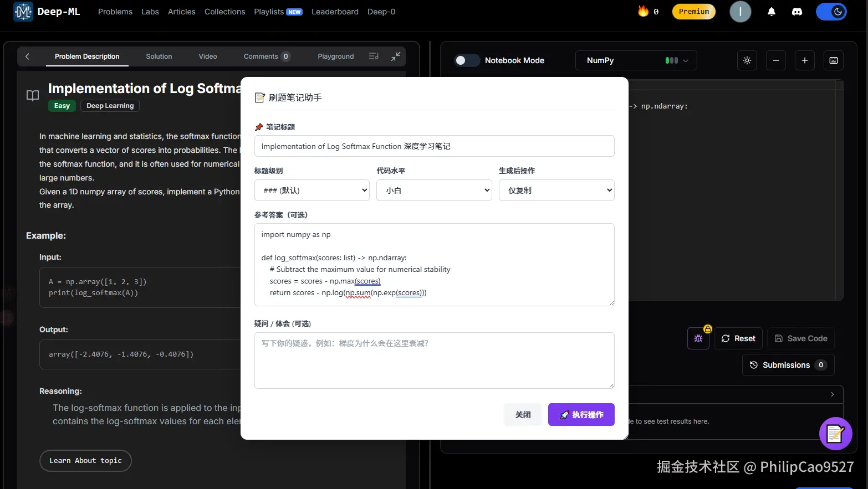The height and width of the screenshot is (489, 868).
Task: Open the notifications bell
Action: point(771,12)
